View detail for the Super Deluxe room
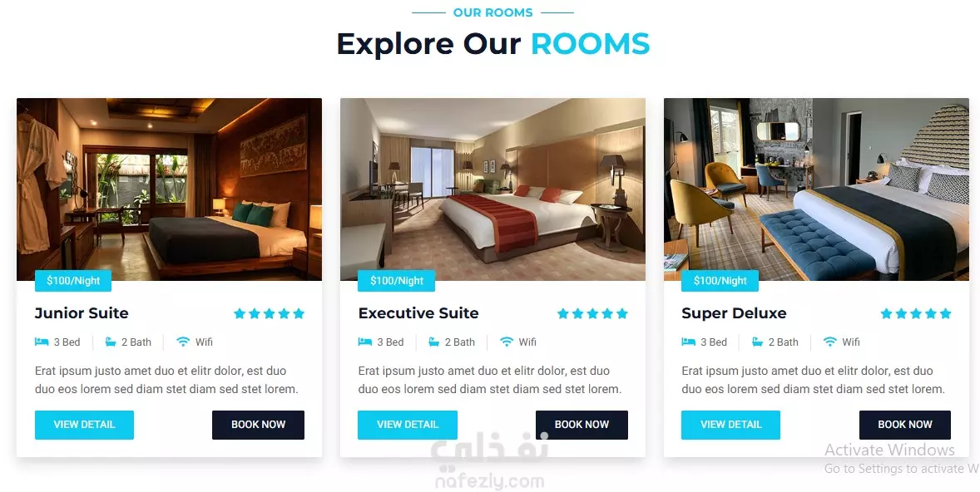980x492 pixels. click(x=730, y=425)
